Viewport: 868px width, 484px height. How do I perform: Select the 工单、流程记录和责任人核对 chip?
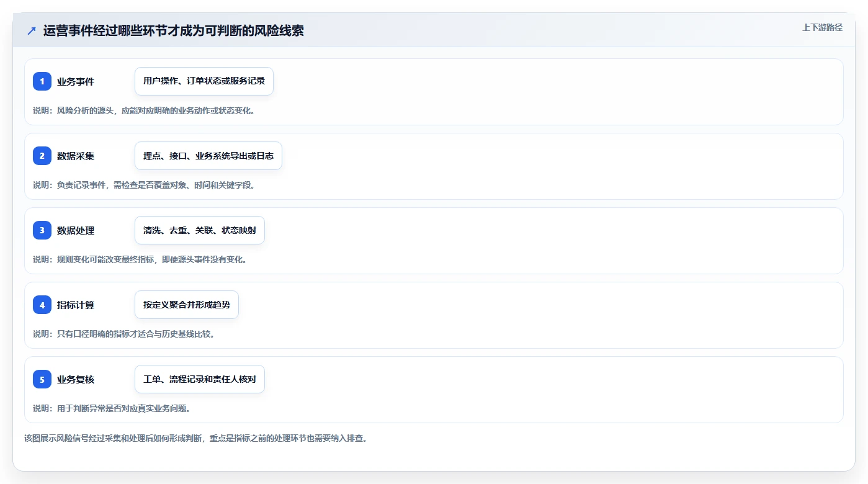pos(200,379)
